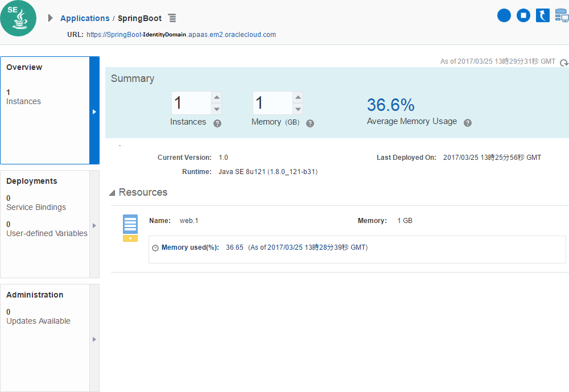The image size is (569, 392).
Task: Click the Java SE application logo
Action: (x=18, y=18)
